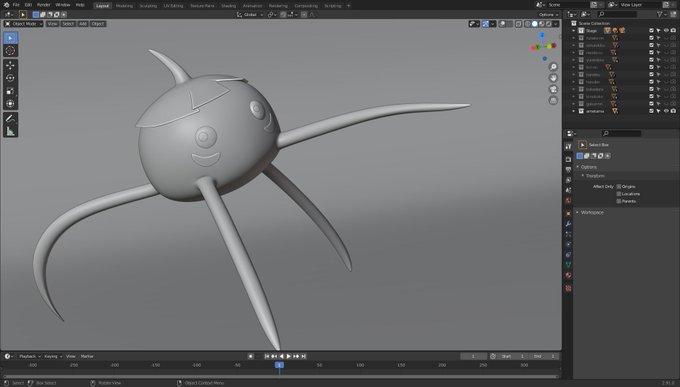Enable Affect Only Origins checkbox

619,187
